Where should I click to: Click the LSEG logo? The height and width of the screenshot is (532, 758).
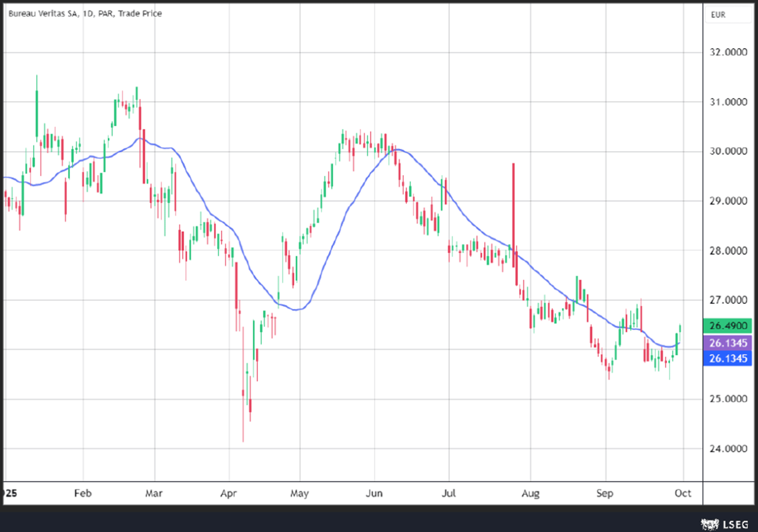[x=725, y=523]
